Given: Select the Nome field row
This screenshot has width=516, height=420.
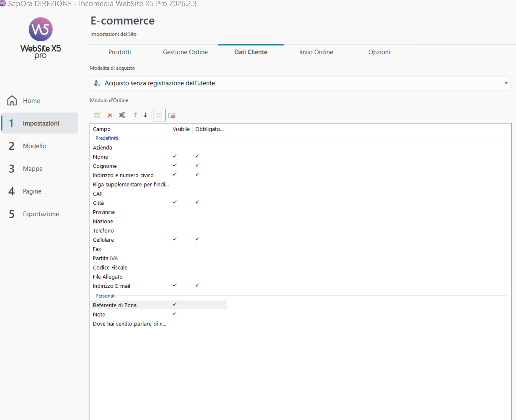Looking at the screenshot, I should click(159, 157).
